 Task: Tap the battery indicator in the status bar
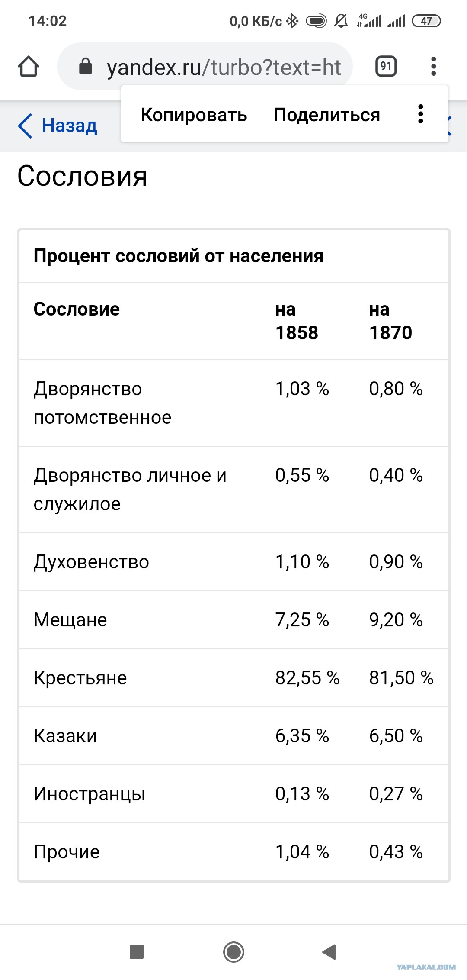[x=426, y=21]
